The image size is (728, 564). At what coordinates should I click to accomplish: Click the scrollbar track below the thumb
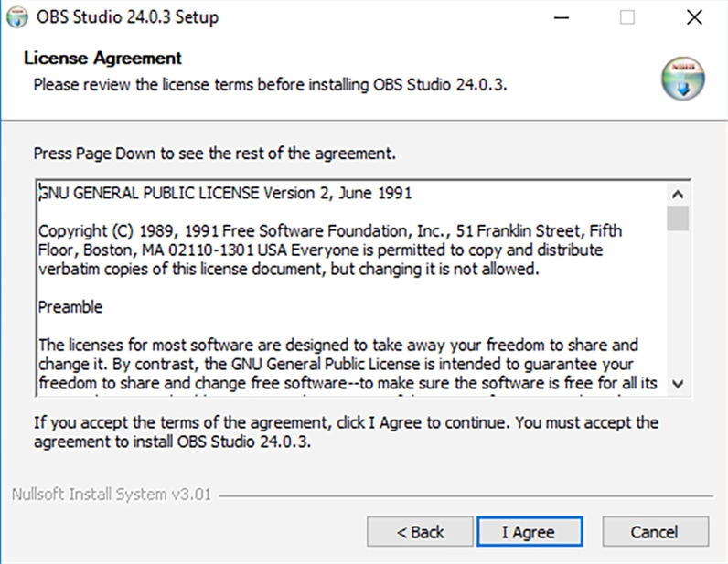point(678,302)
